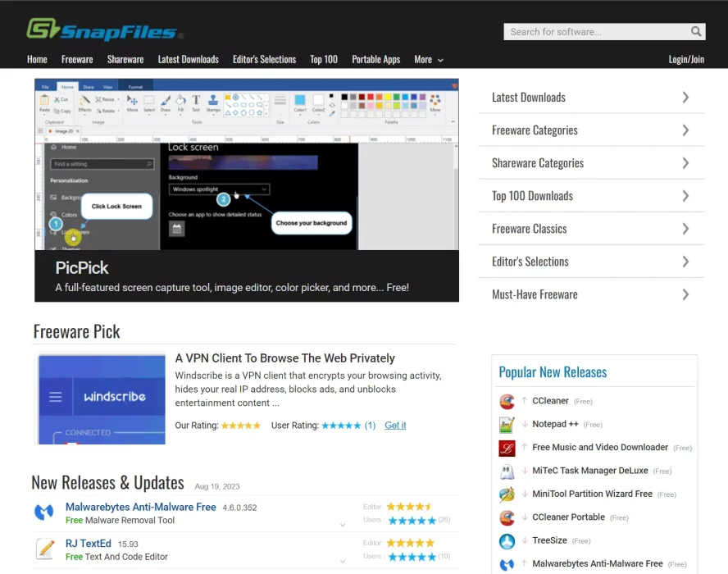
Task: Expand Must-Have Freeware sidebar chevron
Action: [x=685, y=294]
